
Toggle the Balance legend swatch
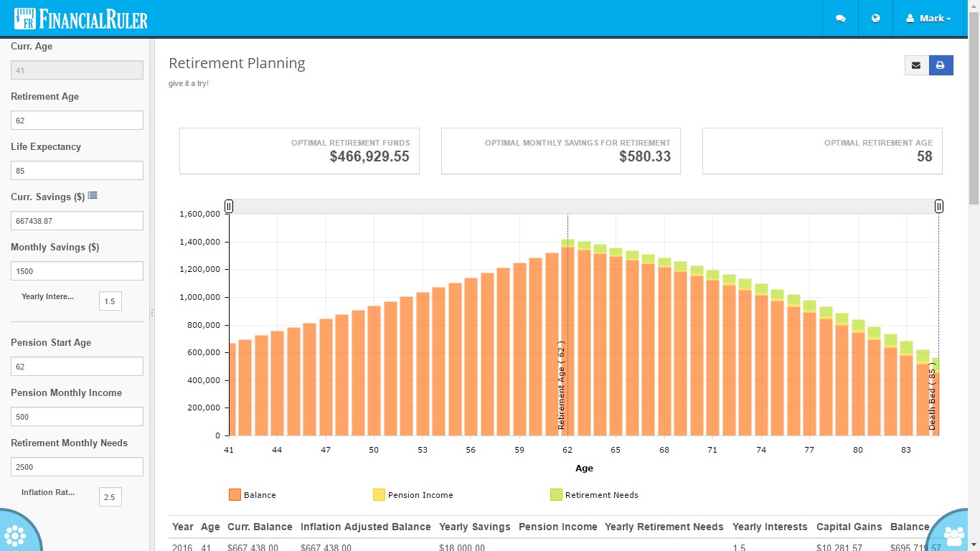click(x=235, y=495)
